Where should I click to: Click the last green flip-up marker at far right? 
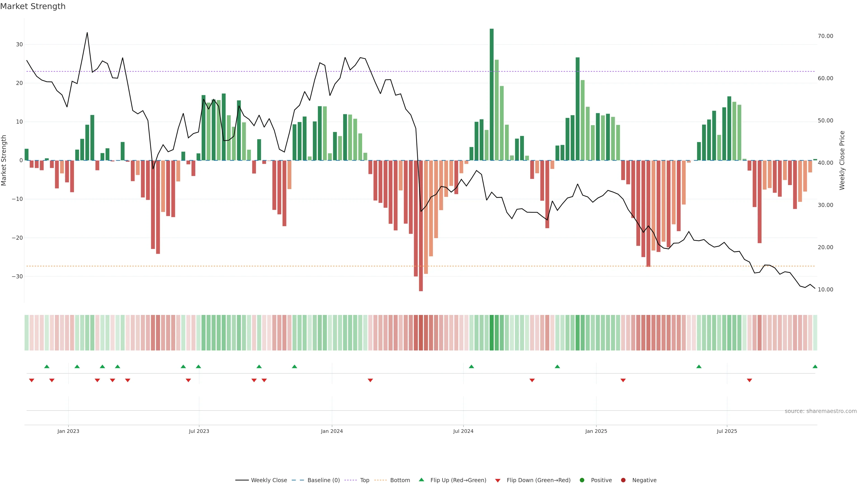815,366
